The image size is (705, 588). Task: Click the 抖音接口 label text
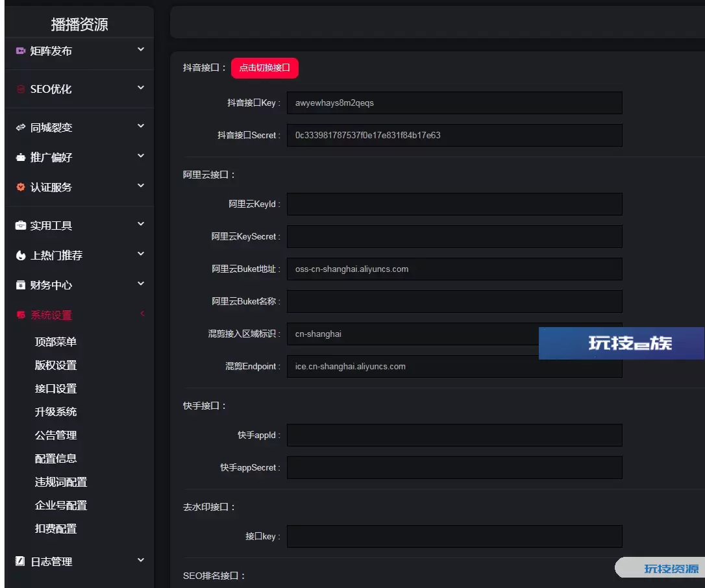click(x=204, y=67)
